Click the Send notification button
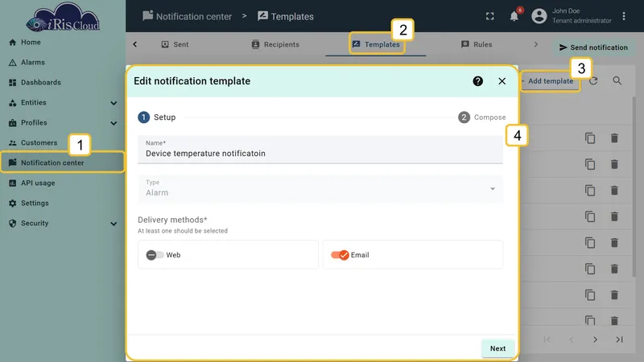The width and height of the screenshot is (644, 362). coord(593,47)
